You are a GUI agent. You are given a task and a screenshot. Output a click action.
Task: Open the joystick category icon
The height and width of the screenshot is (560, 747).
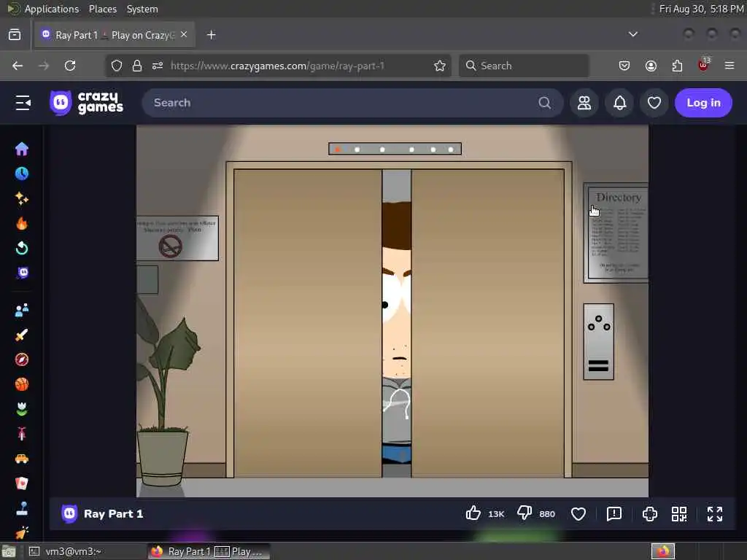21,508
